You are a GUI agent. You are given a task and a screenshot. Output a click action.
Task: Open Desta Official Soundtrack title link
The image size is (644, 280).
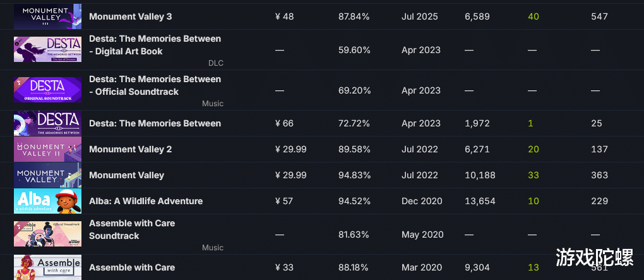pyautogui.click(x=155, y=85)
